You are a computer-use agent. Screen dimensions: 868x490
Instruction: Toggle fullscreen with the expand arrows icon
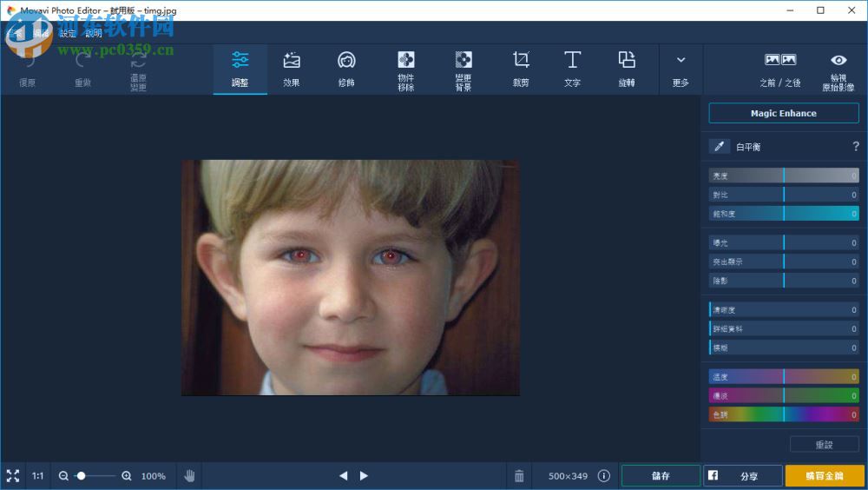point(13,475)
